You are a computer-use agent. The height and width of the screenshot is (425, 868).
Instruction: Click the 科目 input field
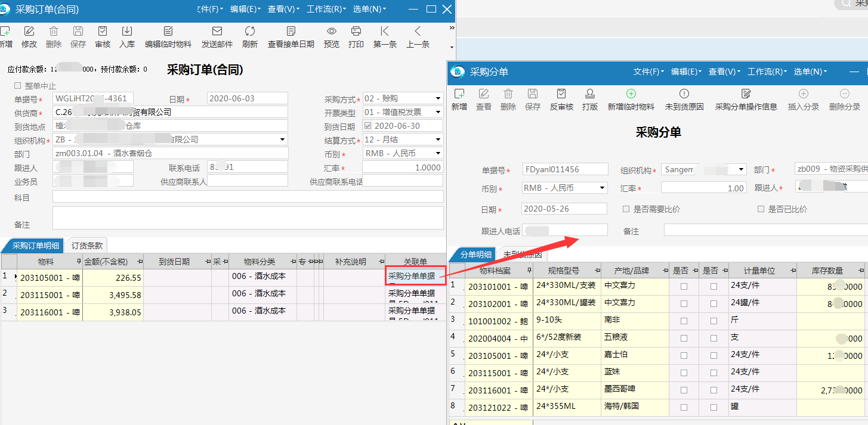point(248,197)
